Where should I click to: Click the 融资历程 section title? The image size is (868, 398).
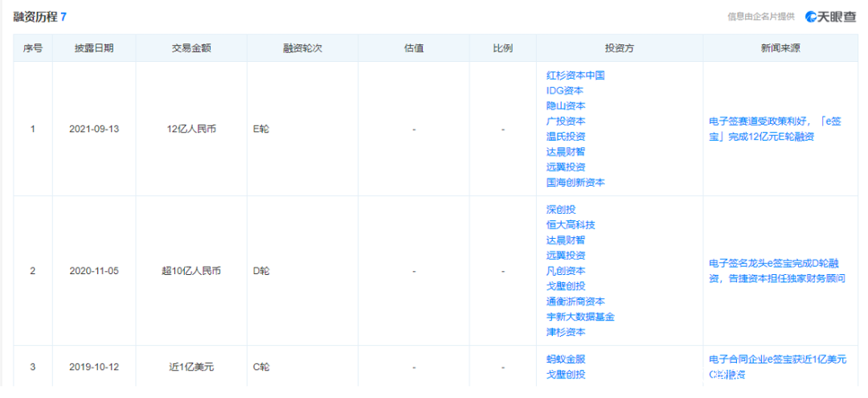point(35,17)
